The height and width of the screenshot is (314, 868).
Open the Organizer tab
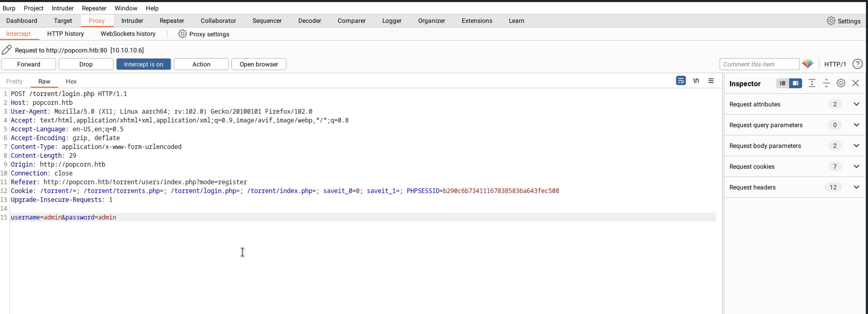(x=432, y=21)
